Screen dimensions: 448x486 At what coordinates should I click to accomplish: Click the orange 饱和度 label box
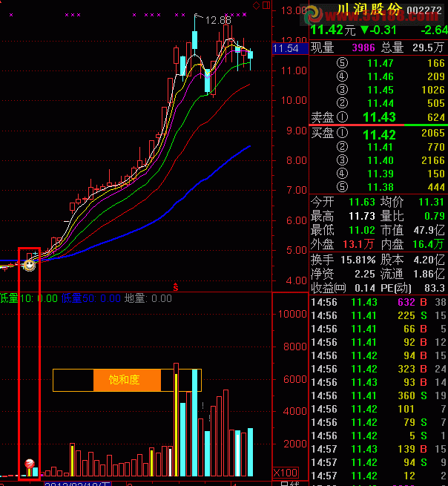pos(127,380)
